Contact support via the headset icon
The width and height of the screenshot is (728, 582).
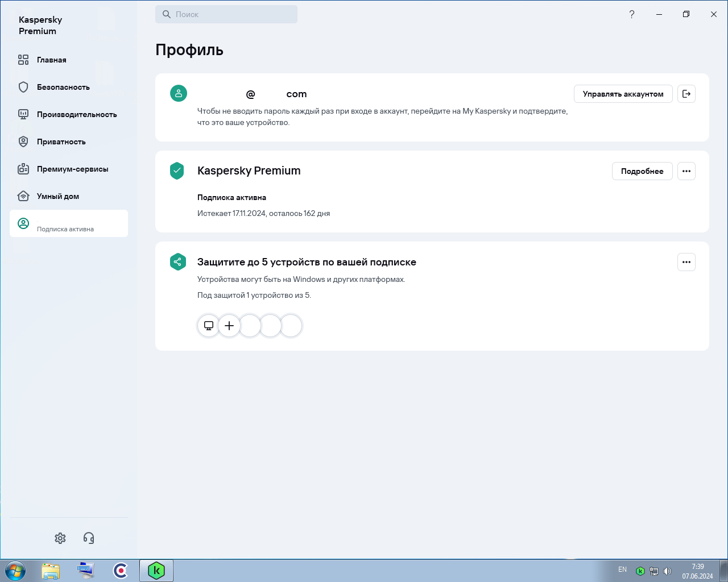(x=89, y=538)
